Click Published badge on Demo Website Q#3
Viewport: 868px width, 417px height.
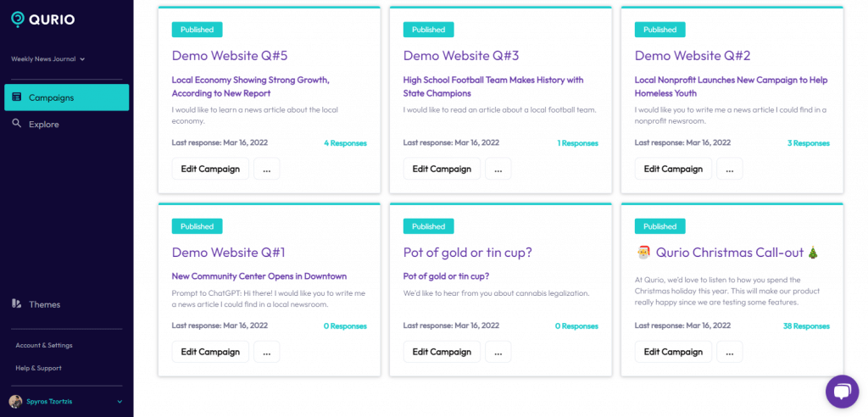point(428,30)
